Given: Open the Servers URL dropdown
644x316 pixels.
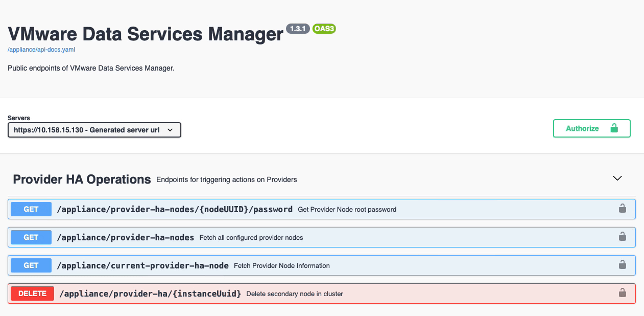Looking at the screenshot, I should pos(94,130).
